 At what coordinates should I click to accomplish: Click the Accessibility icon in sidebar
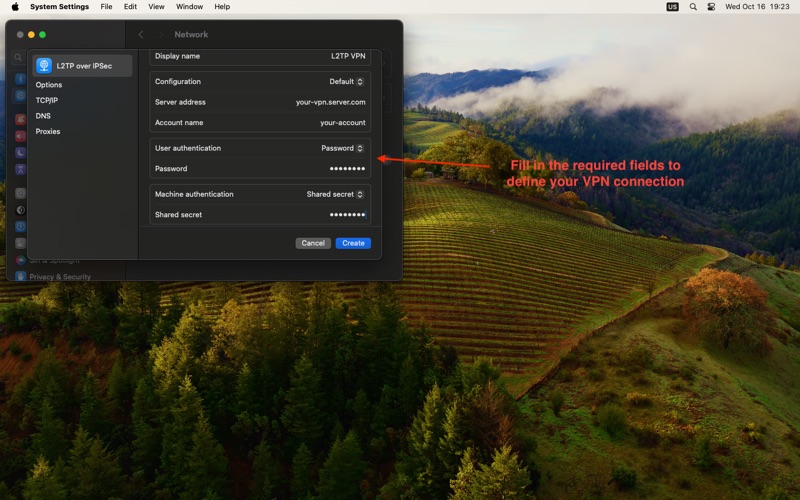coord(20,227)
